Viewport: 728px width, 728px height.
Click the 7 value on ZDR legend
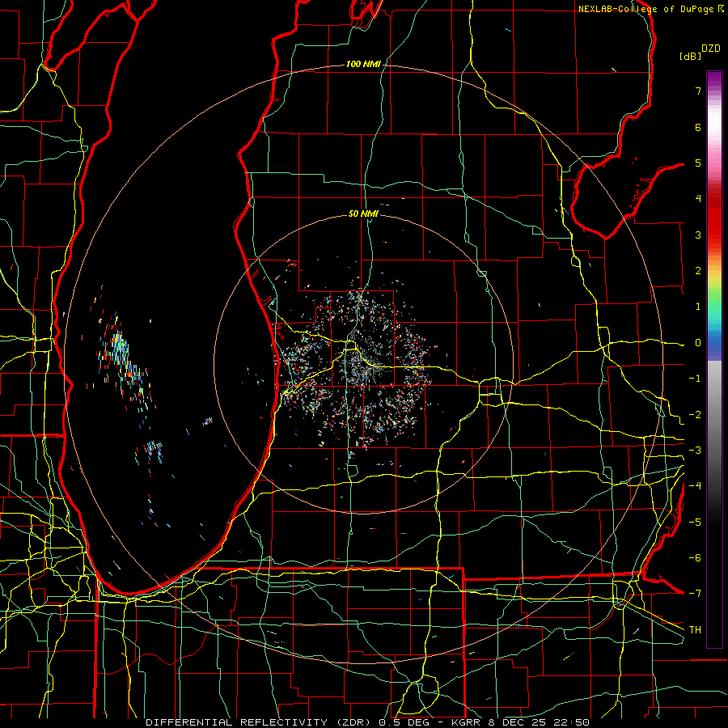point(698,91)
